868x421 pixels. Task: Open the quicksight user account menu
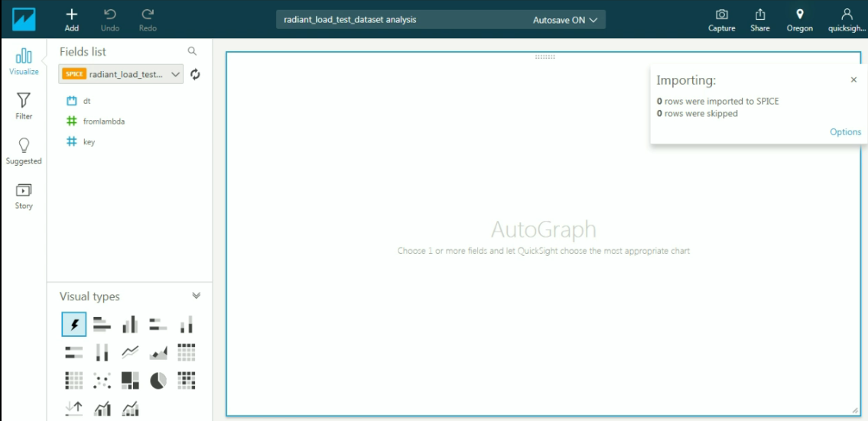[847, 21]
